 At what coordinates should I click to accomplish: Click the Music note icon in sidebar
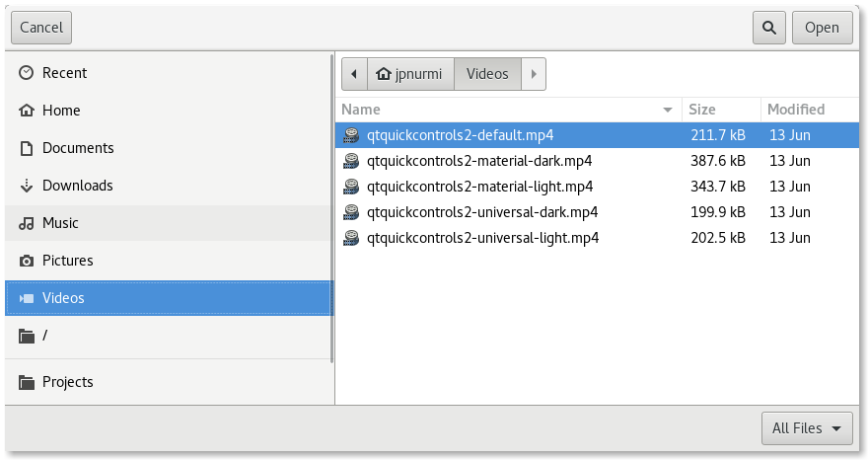click(26, 223)
